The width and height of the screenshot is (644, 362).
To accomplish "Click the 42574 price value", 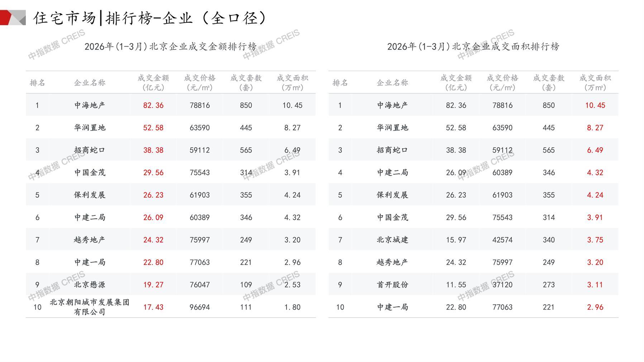I will coord(502,240).
